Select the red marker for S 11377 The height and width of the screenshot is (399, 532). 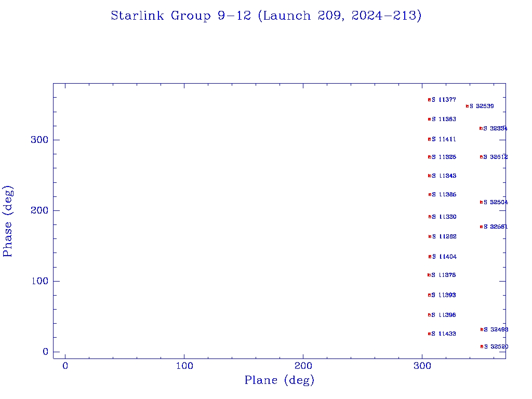click(430, 100)
